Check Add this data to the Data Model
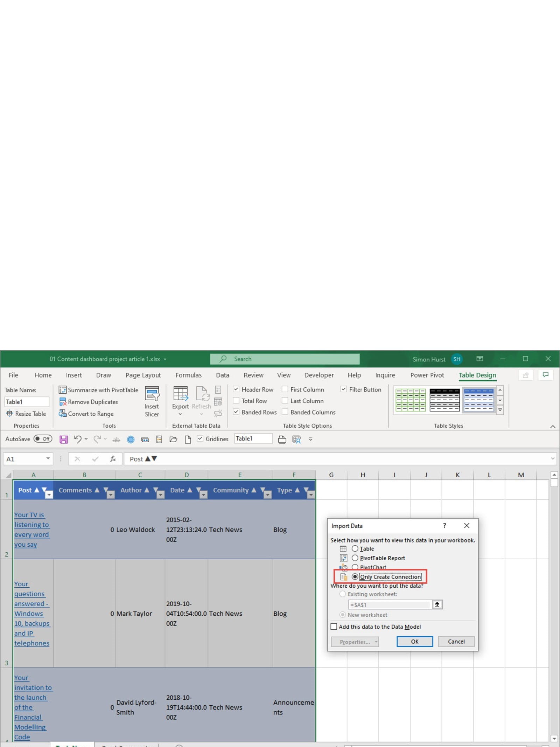 point(334,627)
